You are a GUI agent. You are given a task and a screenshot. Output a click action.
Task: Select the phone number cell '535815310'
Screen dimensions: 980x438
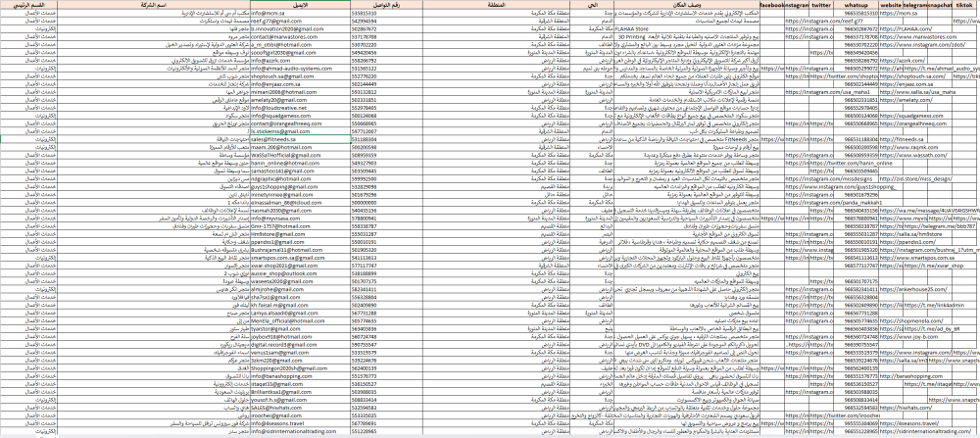(x=384, y=13)
